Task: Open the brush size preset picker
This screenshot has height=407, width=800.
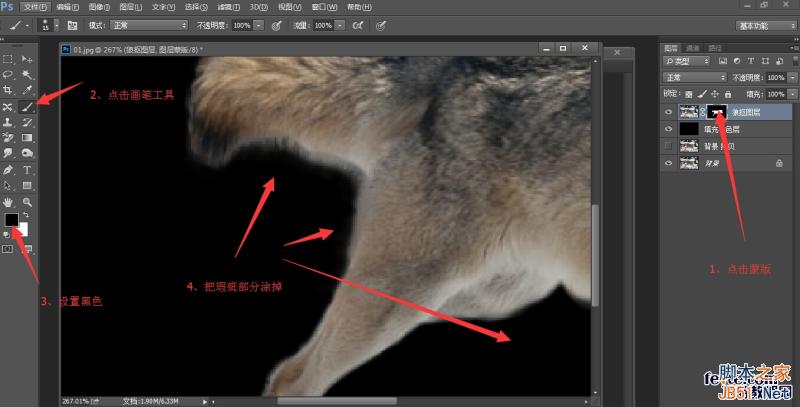Action: (57, 26)
